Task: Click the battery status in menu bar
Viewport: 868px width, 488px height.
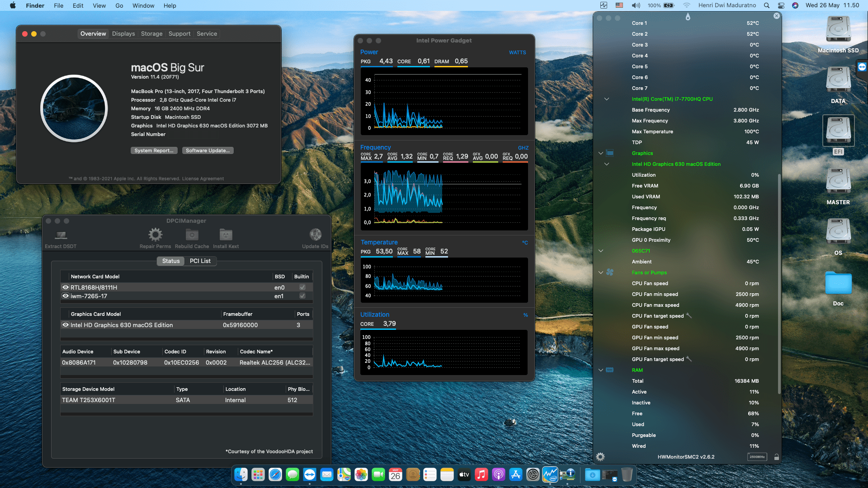Action: point(661,5)
